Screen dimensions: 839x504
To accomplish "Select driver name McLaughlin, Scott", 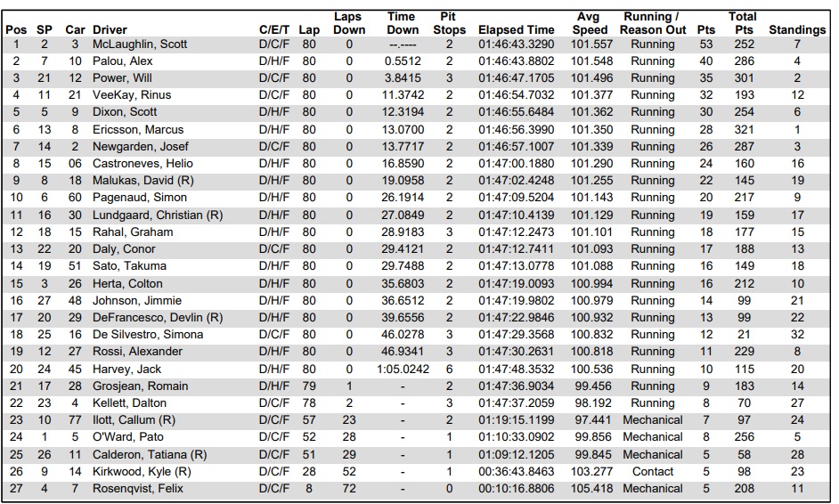I will tap(140, 45).
